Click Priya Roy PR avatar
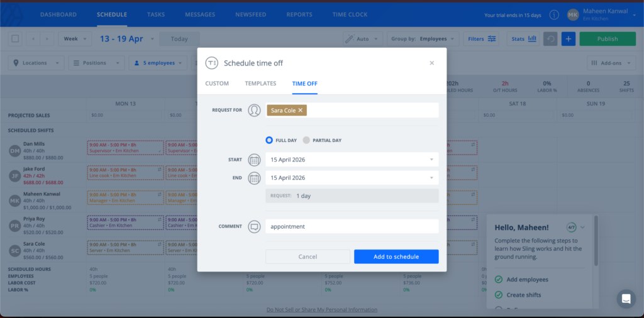644x318 pixels. pyautogui.click(x=14, y=226)
